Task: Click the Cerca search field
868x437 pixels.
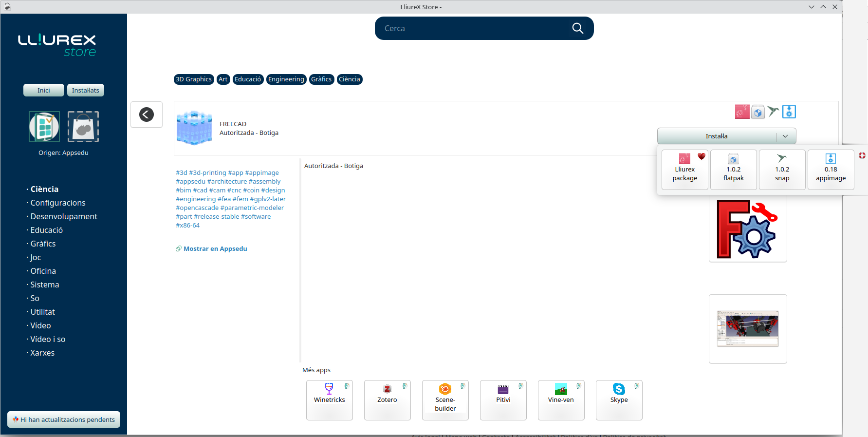Action: (472, 28)
